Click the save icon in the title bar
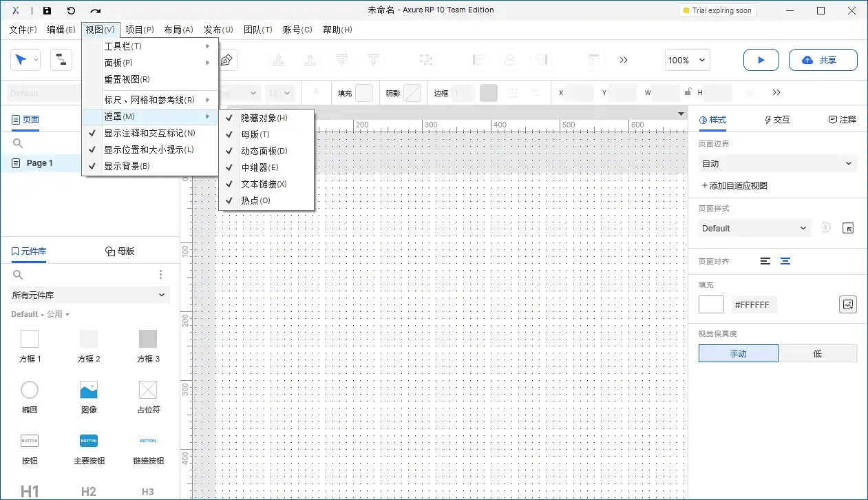This screenshot has width=868, height=500. click(x=47, y=10)
